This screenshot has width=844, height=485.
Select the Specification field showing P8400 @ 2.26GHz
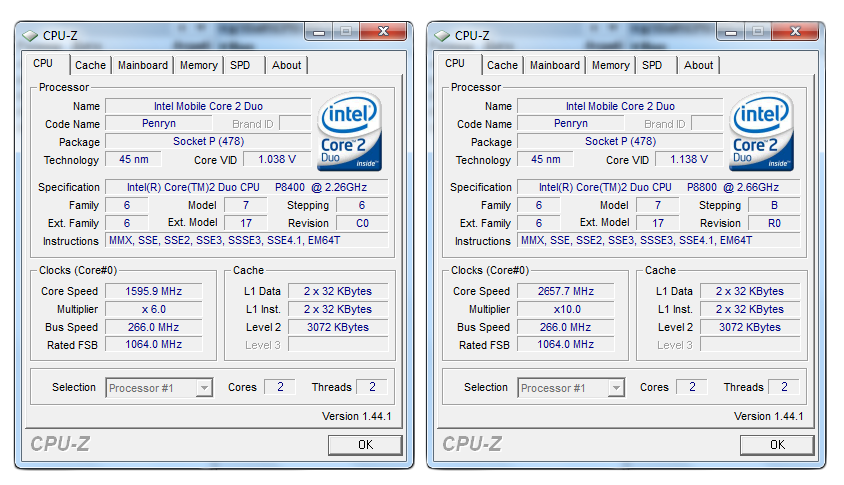[x=246, y=187]
